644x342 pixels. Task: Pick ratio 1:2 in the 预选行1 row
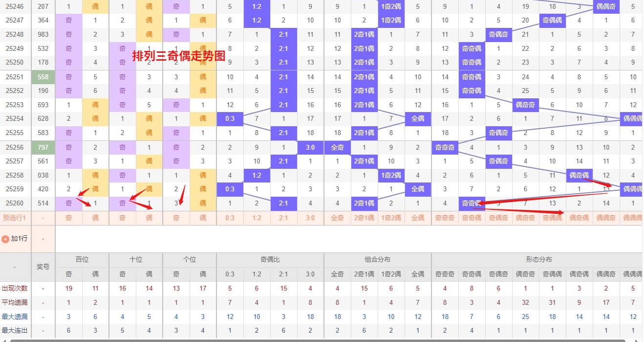point(257,218)
